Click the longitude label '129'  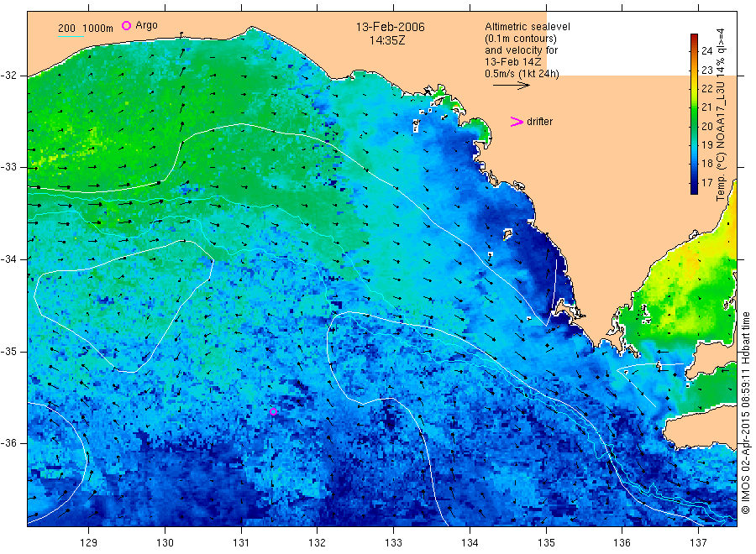89,543
